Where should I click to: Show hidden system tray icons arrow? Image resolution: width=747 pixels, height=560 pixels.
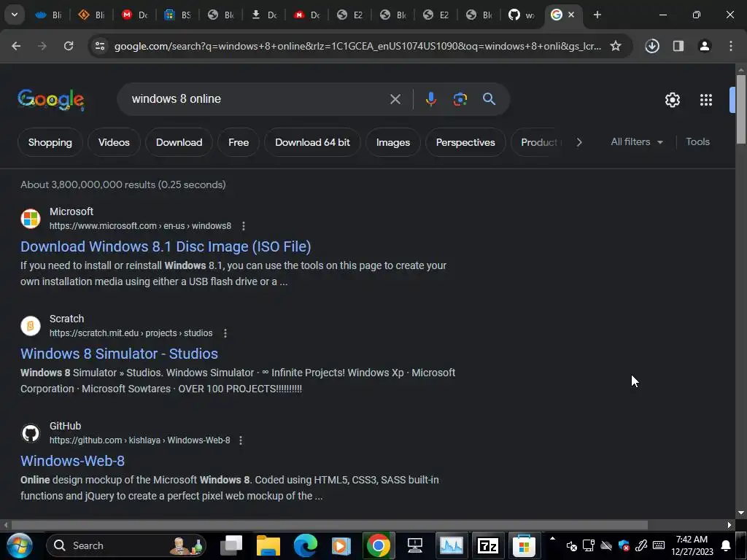pos(552,539)
